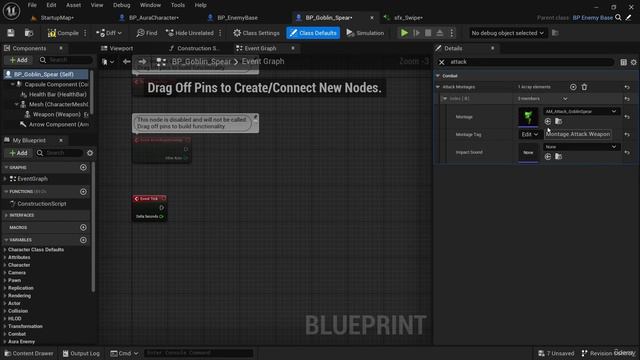The image size is (640, 360).
Task: Select the Arrow Component
Action: point(59,124)
